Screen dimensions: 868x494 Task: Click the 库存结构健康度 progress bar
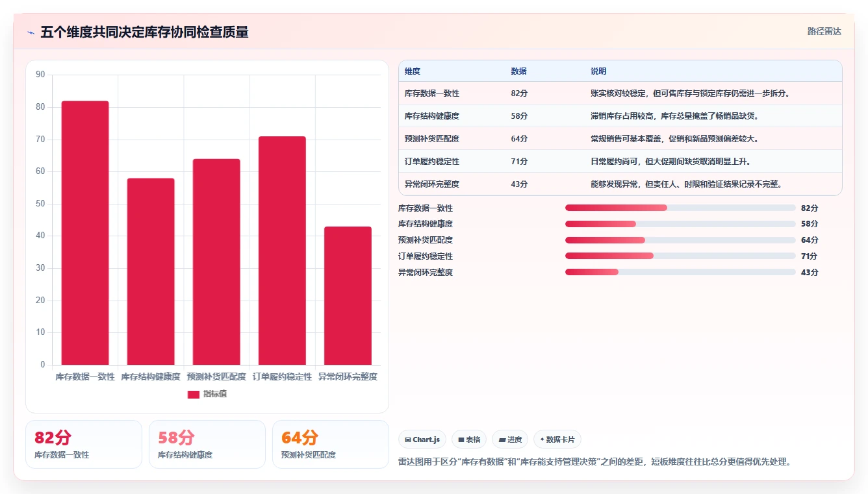pyautogui.click(x=680, y=224)
